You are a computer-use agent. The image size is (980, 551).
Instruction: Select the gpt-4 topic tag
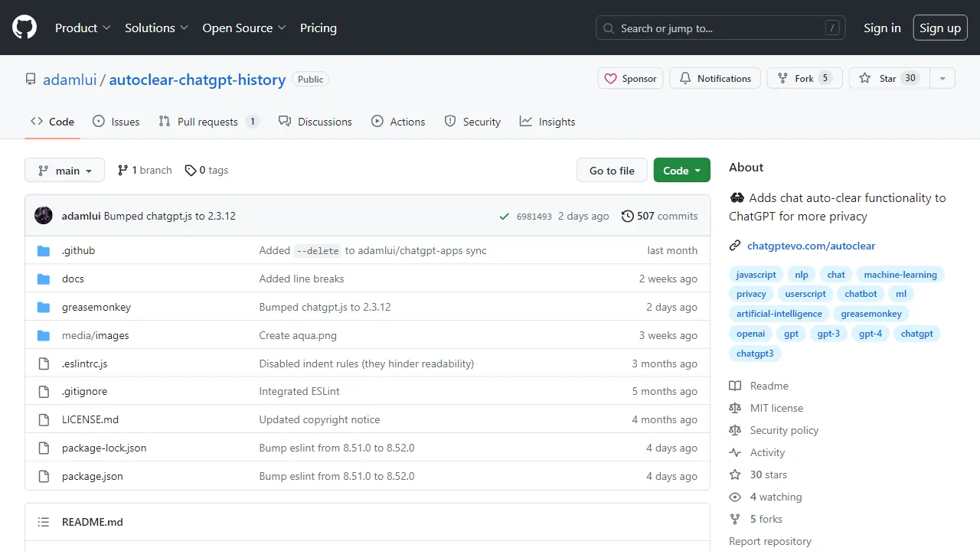pyautogui.click(x=871, y=334)
